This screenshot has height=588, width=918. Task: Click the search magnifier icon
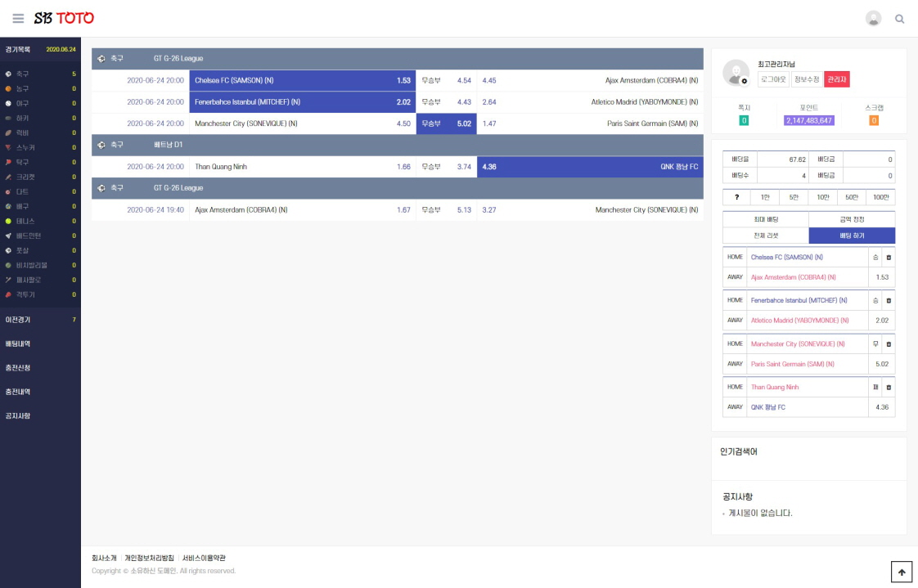pyautogui.click(x=899, y=19)
